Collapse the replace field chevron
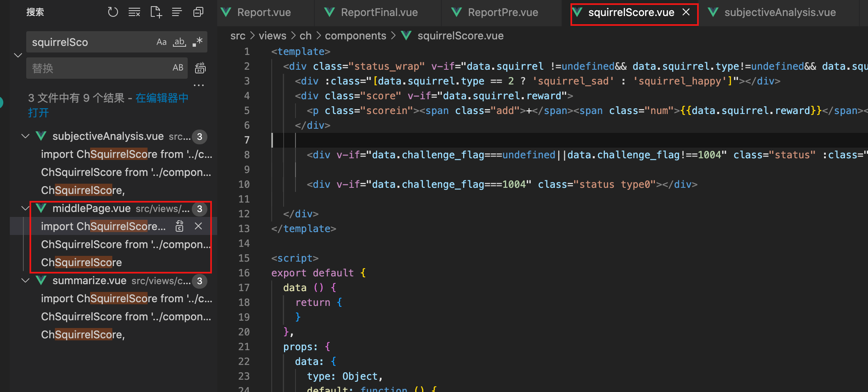 tap(18, 55)
